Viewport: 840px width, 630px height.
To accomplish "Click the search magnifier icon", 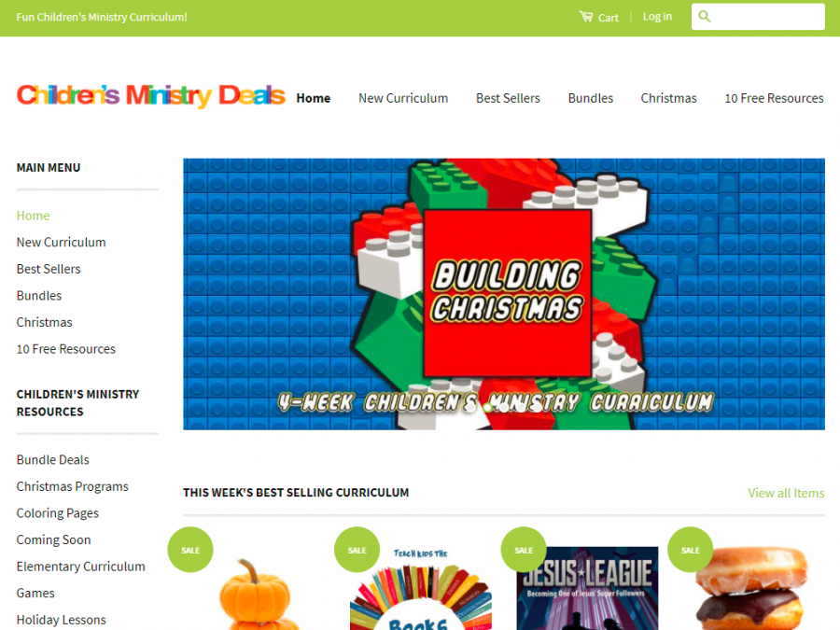I will click(x=705, y=17).
